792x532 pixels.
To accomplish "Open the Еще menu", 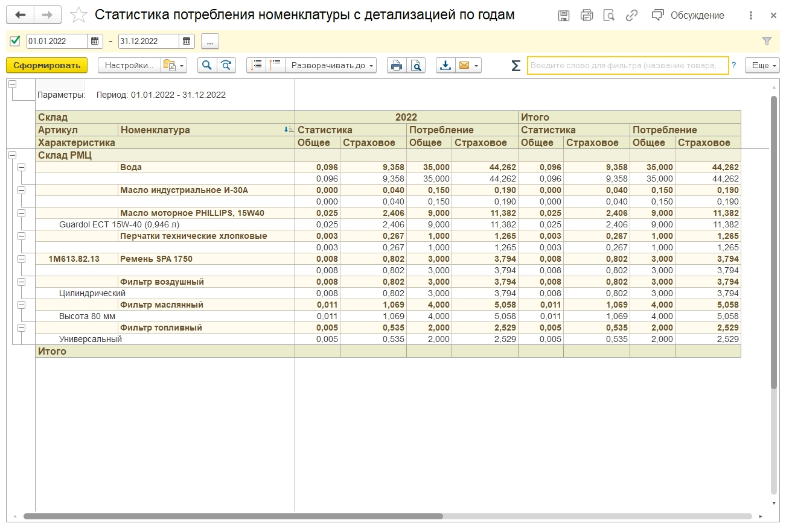I will point(762,65).
